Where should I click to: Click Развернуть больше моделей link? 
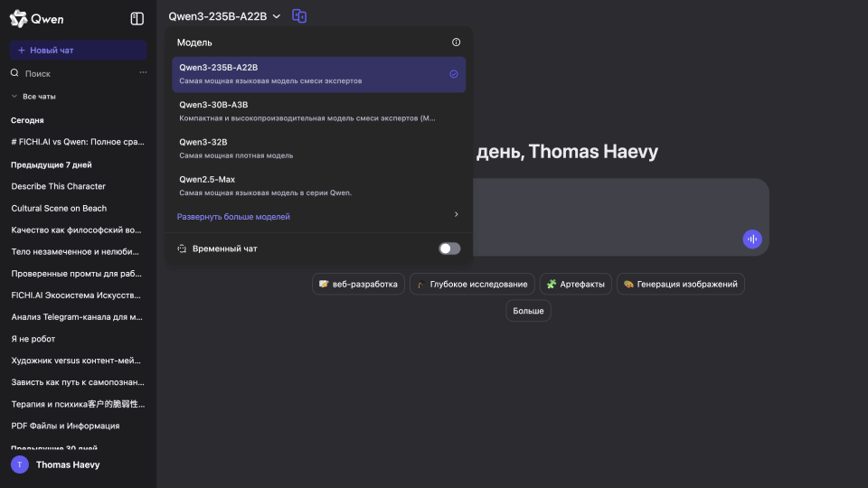point(233,217)
